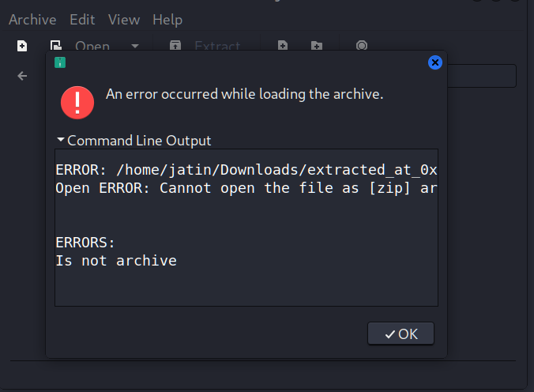Open the View menu

pyautogui.click(x=124, y=20)
